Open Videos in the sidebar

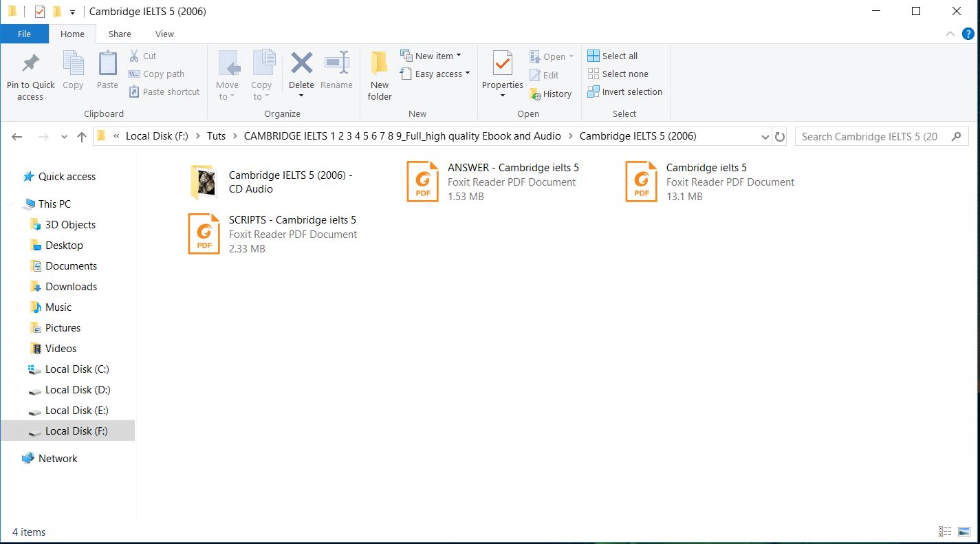pyautogui.click(x=61, y=349)
